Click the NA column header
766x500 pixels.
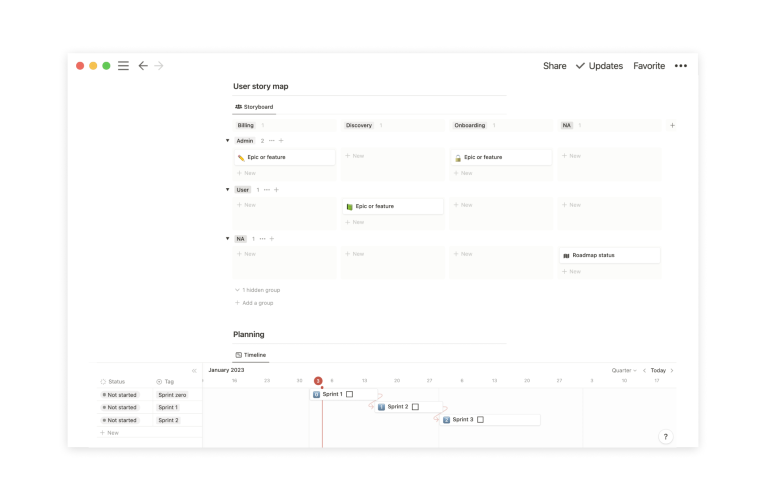(566, 126)
